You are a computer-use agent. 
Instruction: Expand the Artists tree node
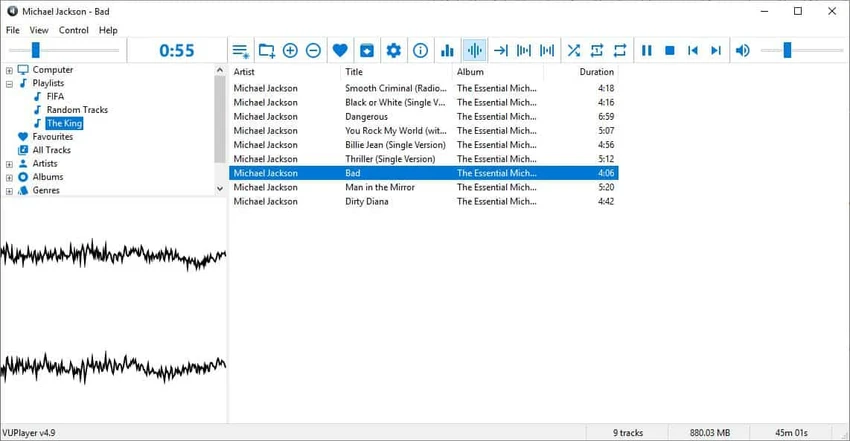9,164
